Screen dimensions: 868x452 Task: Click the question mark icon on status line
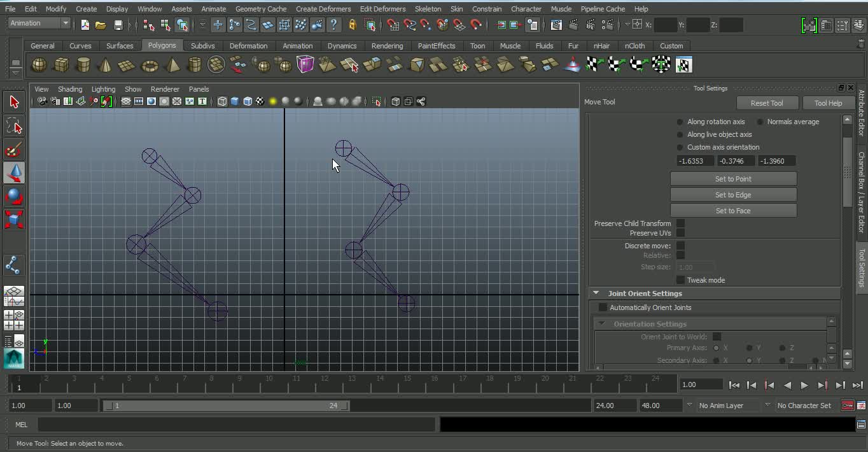(333, 25)
